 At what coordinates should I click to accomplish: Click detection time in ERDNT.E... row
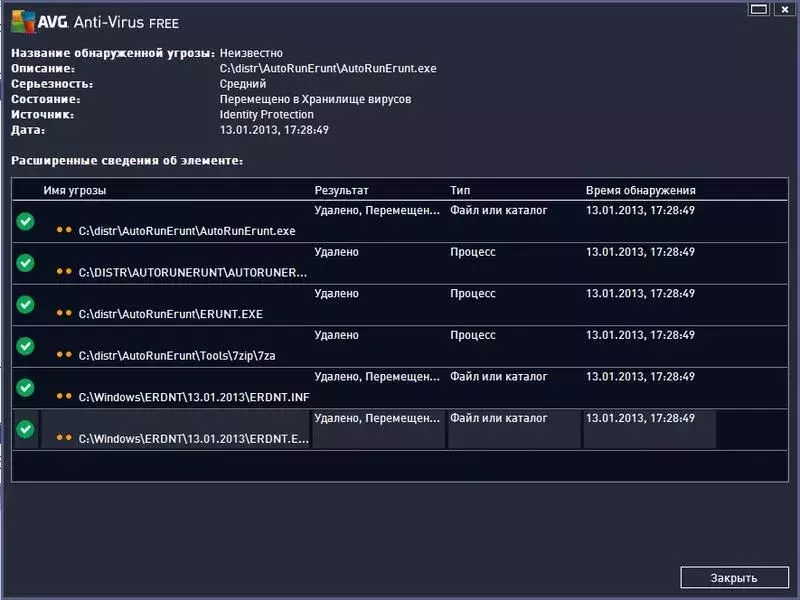640,418
